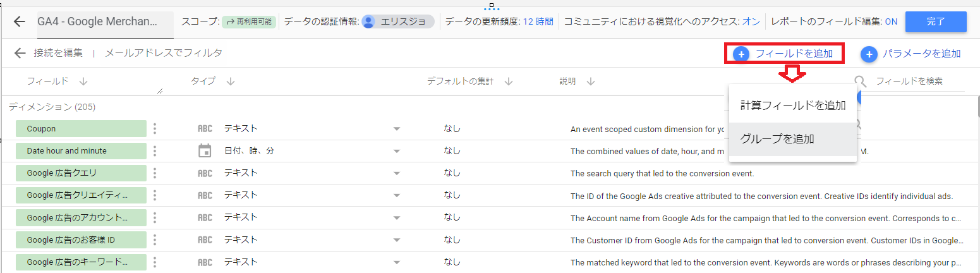The height and width of the screenshot is (273, 980).
Task: Open three-dot menu for Date hour and minute
Action: (x=155, y=151)
